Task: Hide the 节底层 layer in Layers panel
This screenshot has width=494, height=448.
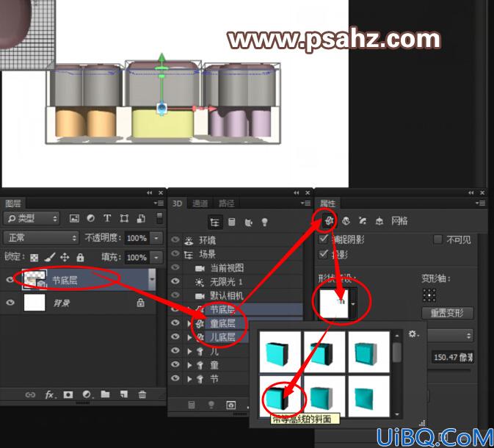Action: [x=10, y=280]
